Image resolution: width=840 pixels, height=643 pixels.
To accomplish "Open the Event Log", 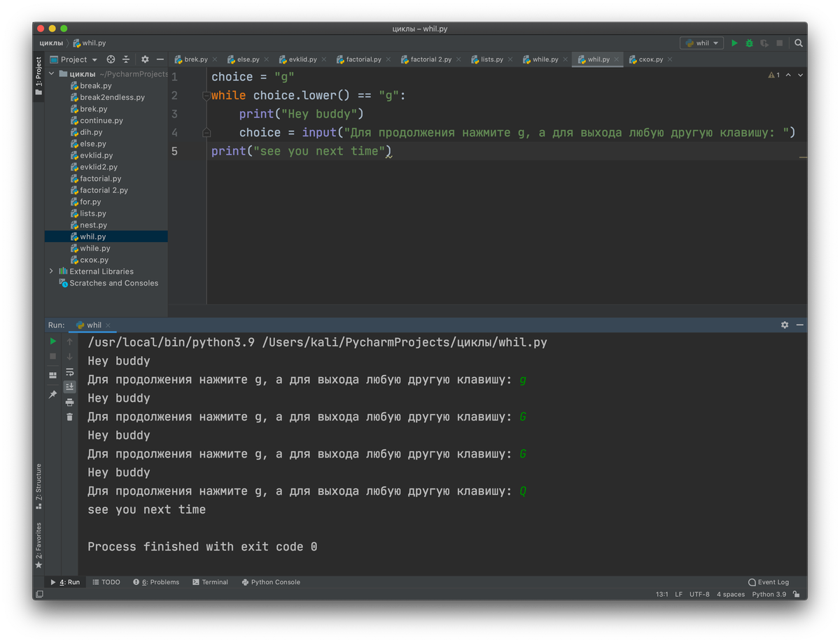I will click(768, 582).
